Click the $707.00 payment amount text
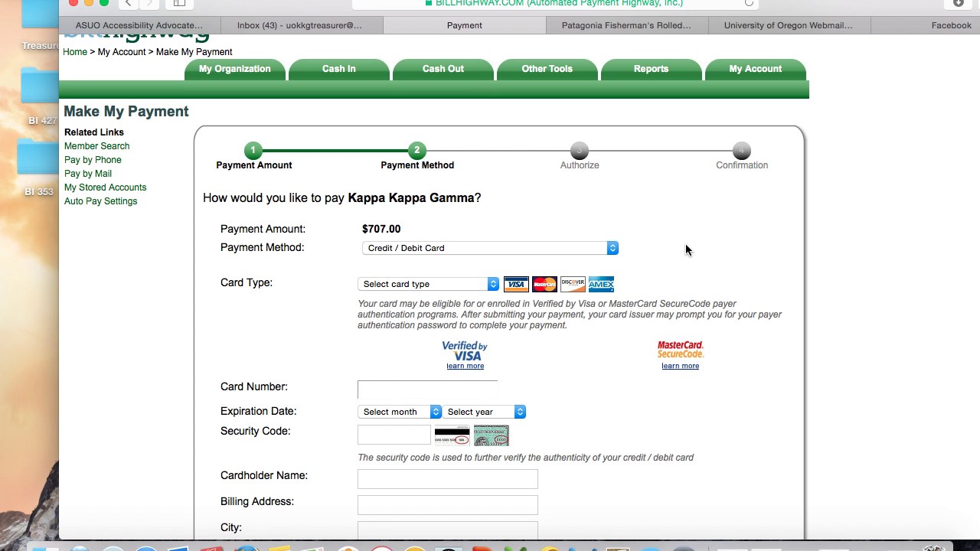The height and width of the screenshot is (551, 980). tap(381, 229)
